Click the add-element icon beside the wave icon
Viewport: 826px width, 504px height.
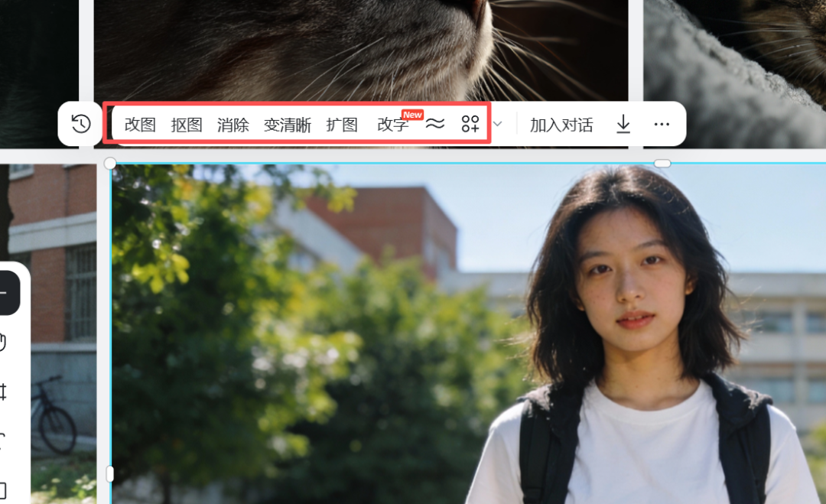click(x=470, y=123)
